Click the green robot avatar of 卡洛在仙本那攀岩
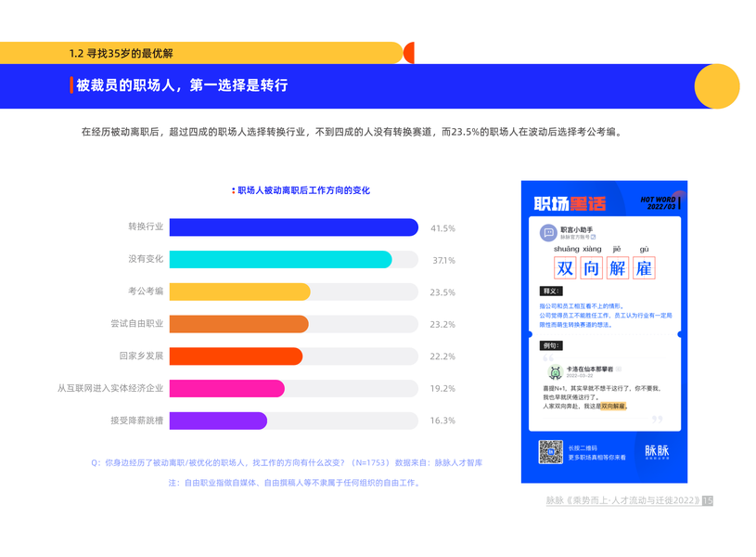756x557 pixels. coord(556,371)
